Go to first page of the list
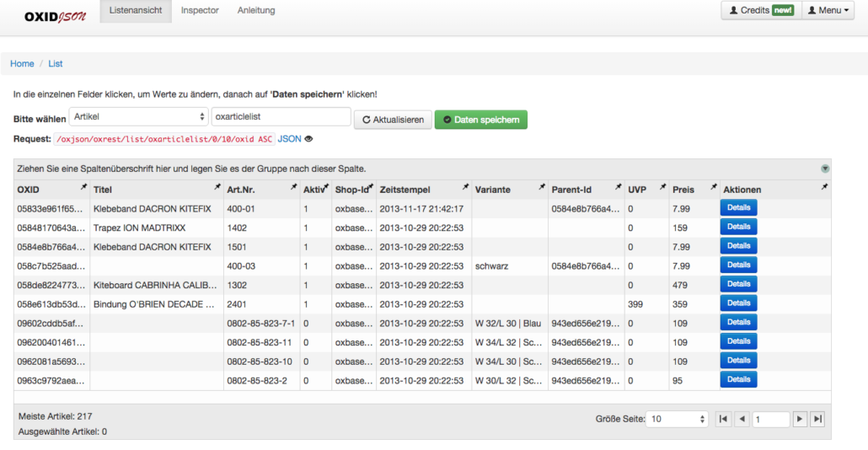Screen dimensions: 868x450 tap(723, 419)
